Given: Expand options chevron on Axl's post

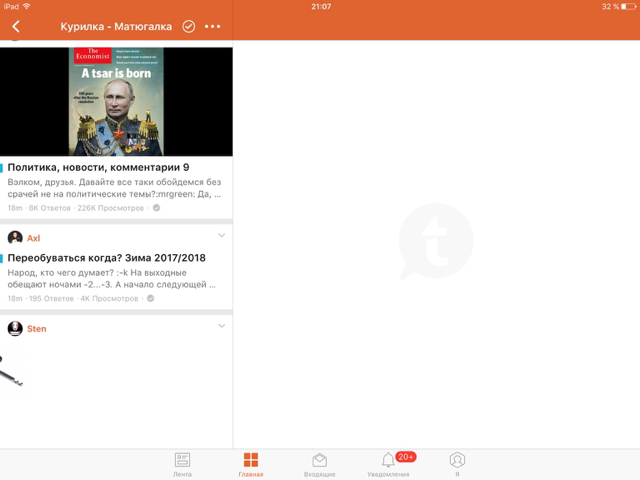Looking at the screenshot, I should click(x=222, y=236).
